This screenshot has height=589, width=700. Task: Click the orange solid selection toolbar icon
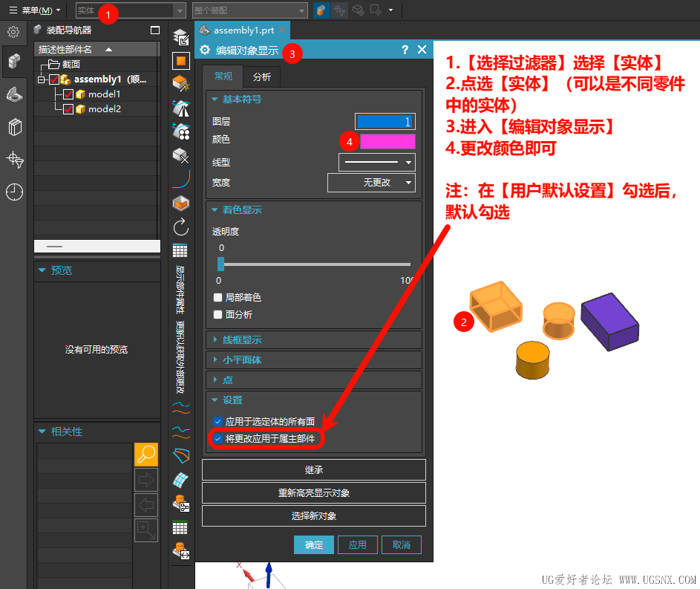[321, 10]
